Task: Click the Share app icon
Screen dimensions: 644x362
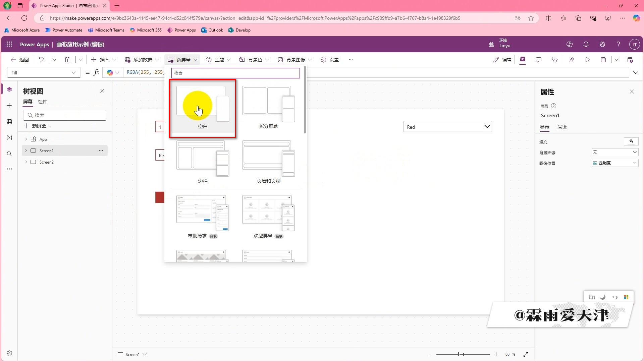Action: coord(571,60)
